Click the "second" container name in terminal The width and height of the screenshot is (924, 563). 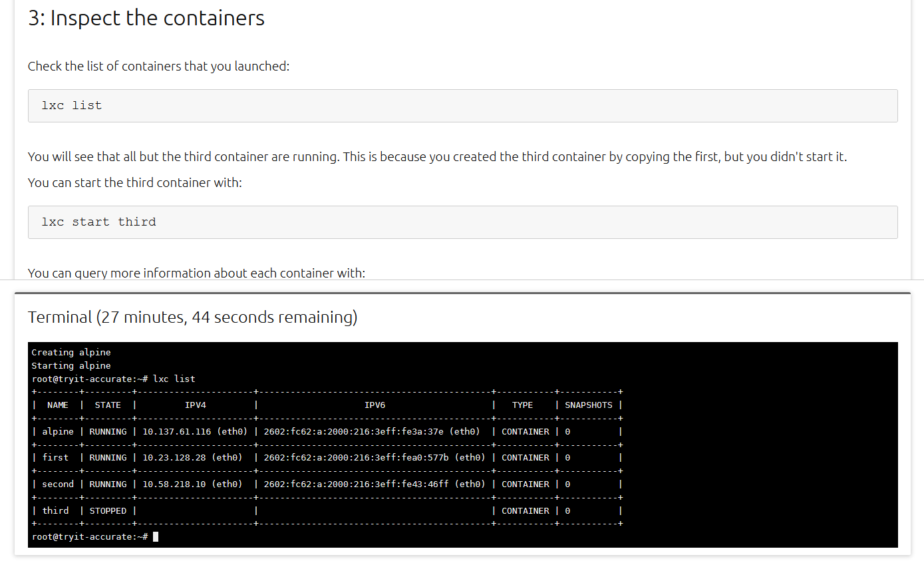58,484
